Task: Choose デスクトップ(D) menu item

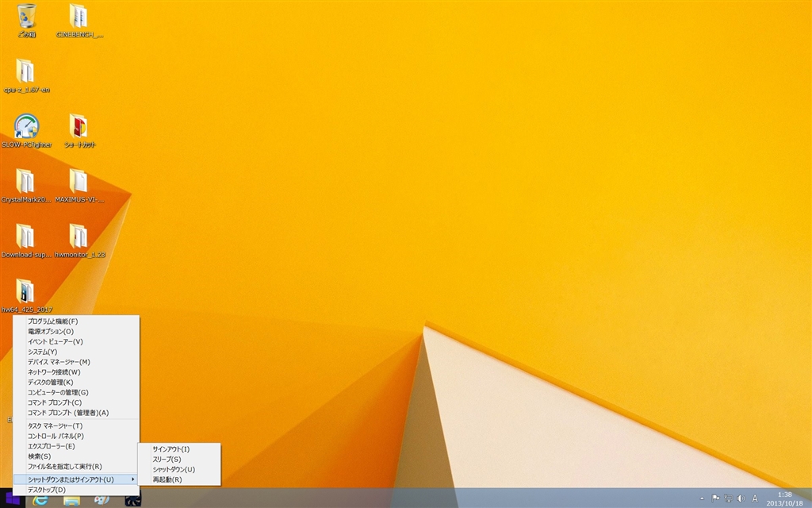Action: (x=76, y=490)
